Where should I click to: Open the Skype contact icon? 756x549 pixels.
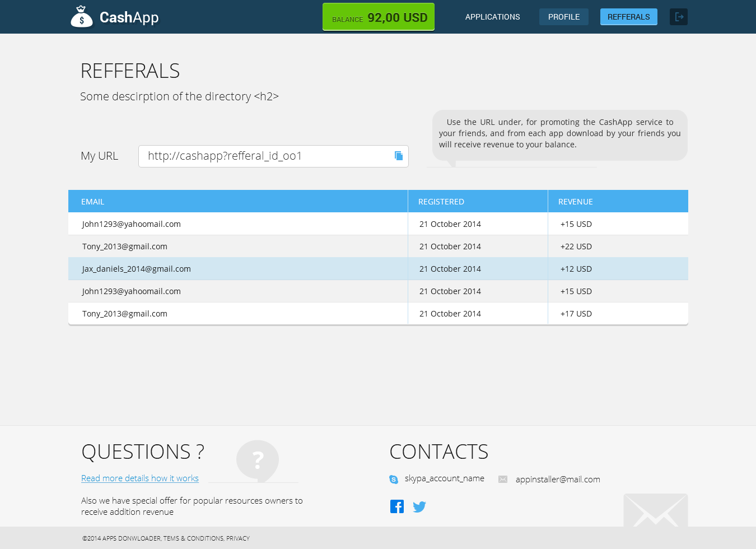click(394, 480)
